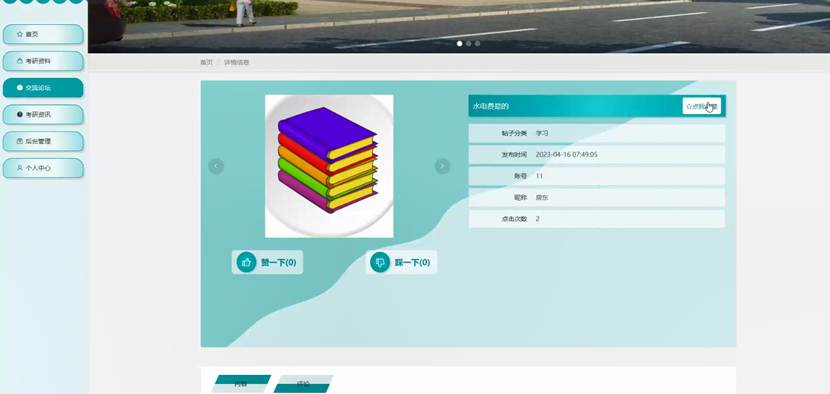Click the dark round icon beside 考研资讯
Image resolution: width=830 pixels, height=394 pixels.
tap(20, 114)
